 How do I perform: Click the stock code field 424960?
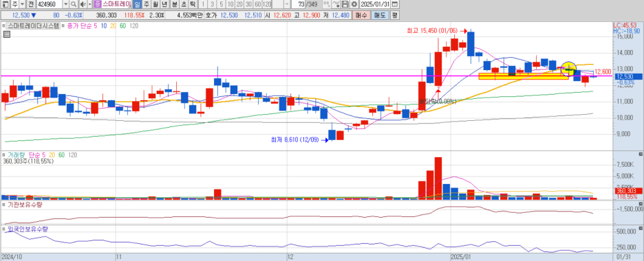49,5
